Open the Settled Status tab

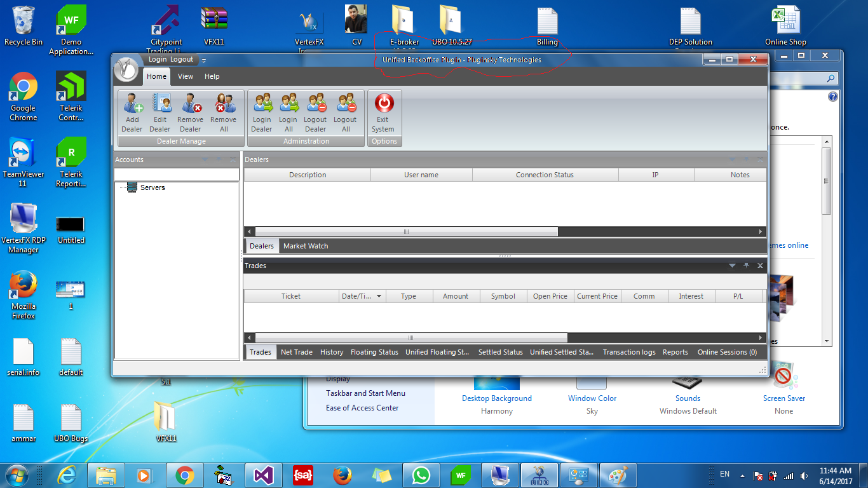tap(501, 352)
